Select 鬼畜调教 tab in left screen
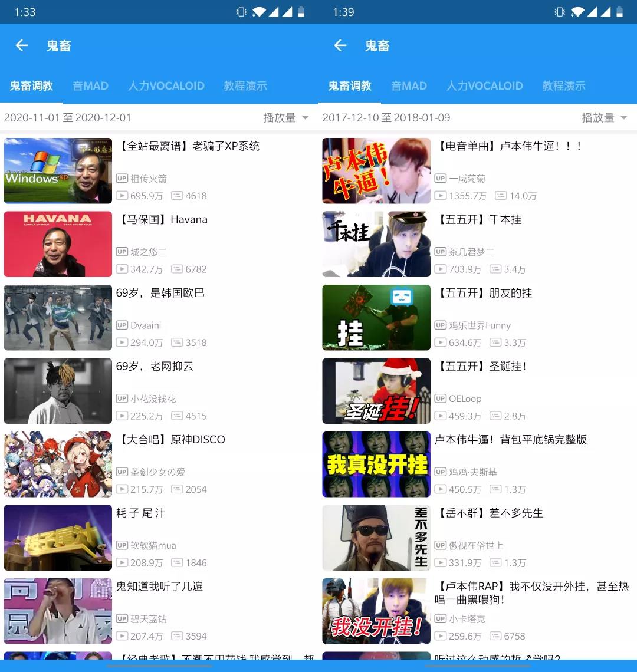637x672 pixels. (31, 85)
